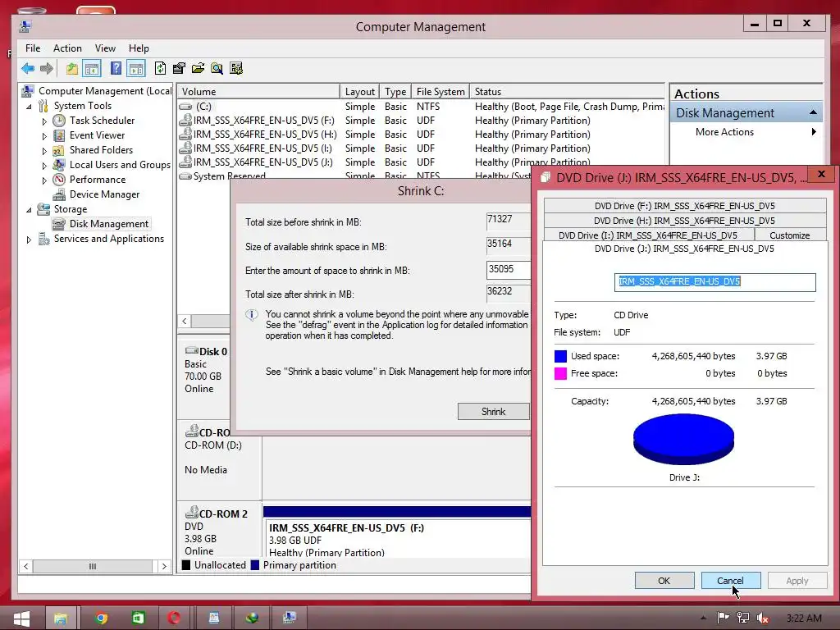Click the Status column header
Image resolution: width=840 pixels, height=630 pixels.
point(567,92)
